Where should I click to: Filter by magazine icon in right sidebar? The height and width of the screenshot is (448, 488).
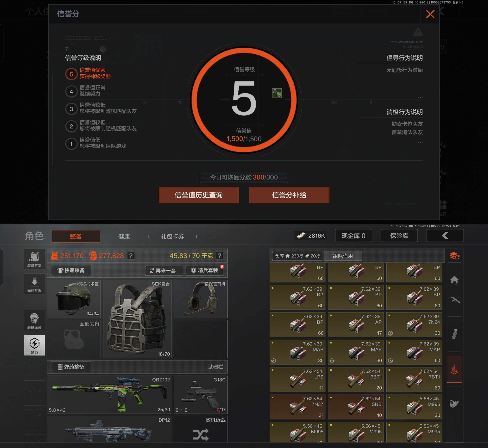click(455, 334)
